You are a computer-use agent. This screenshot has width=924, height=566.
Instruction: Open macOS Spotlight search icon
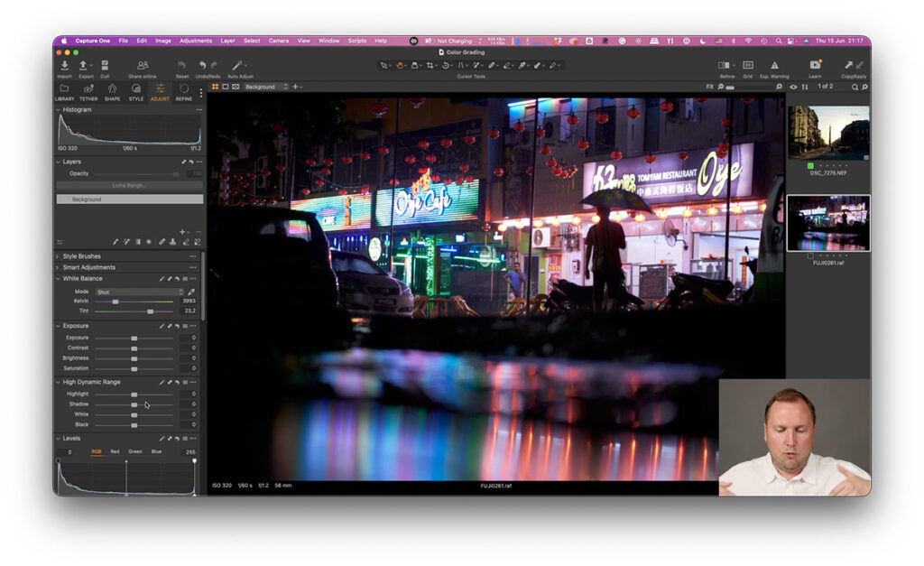point(779,41)
